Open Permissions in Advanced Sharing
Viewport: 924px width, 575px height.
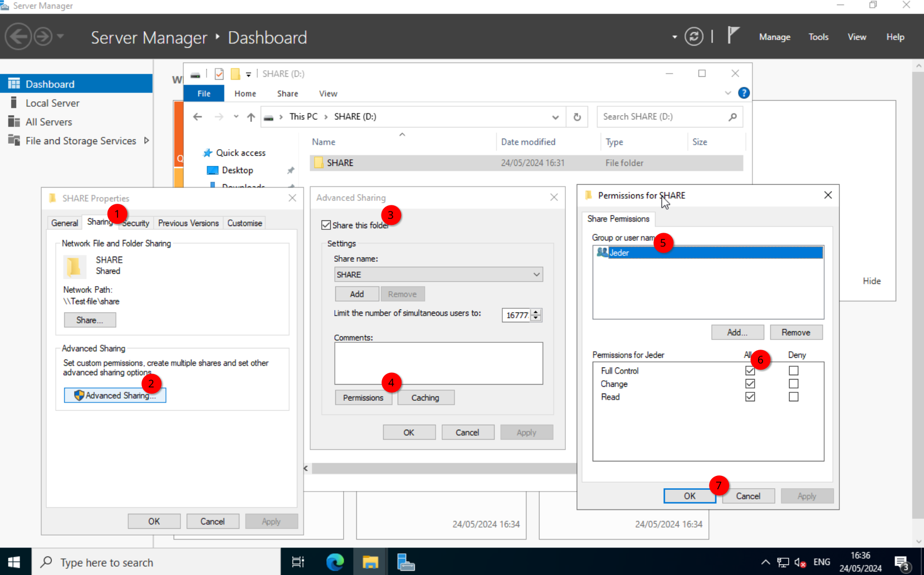363,397
